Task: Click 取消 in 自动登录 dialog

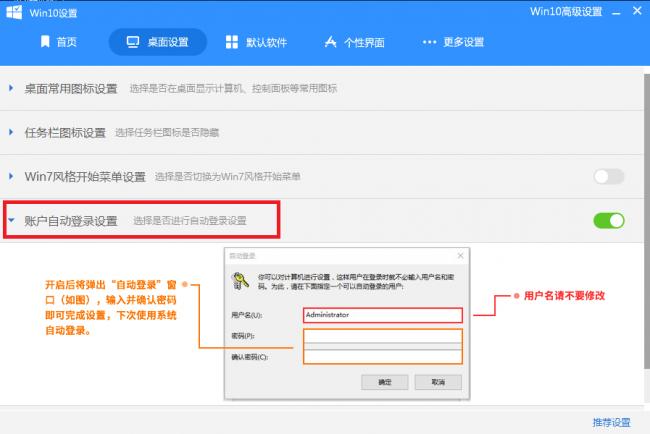Action: pos(438,382)
